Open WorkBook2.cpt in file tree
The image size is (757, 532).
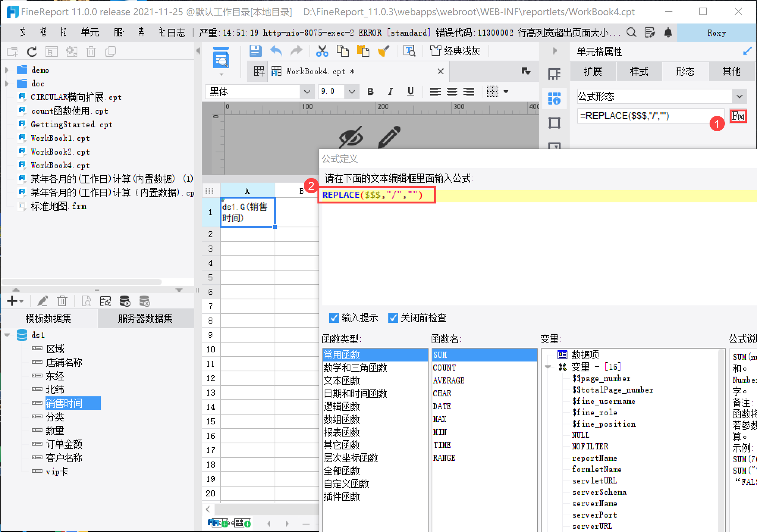60,152
